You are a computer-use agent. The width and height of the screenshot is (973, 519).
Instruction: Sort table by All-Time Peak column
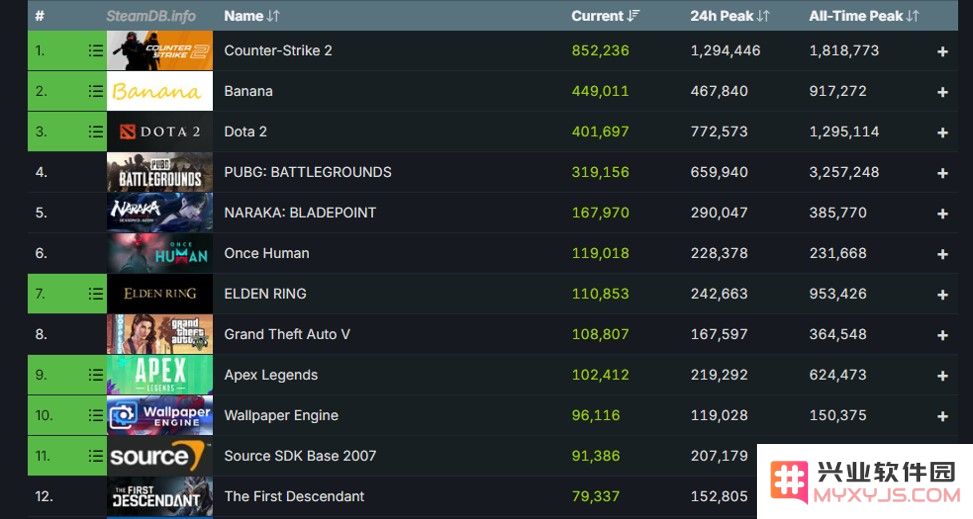pyautogui.click(x=864, y=16)
